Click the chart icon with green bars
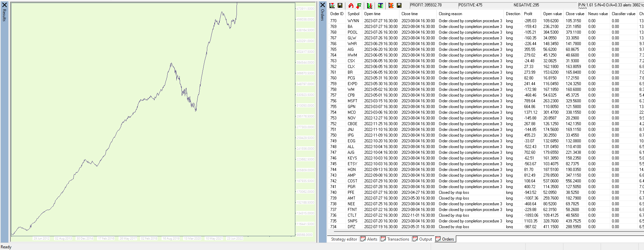 click(x=370, y=5)
